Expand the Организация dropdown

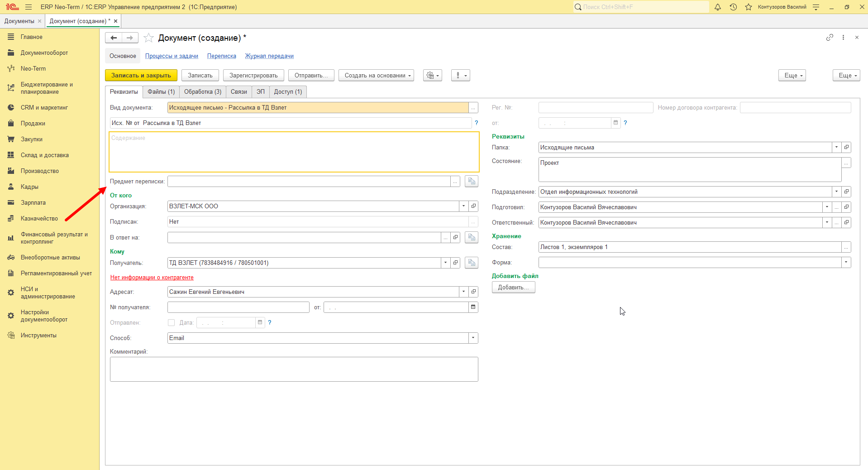click(464, 206)
